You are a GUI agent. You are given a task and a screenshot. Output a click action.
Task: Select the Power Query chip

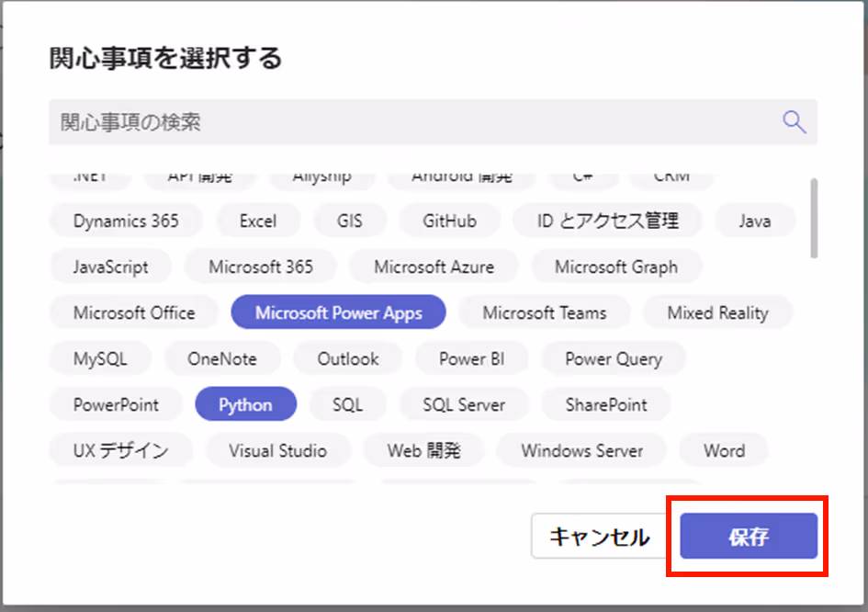point(614,358)
